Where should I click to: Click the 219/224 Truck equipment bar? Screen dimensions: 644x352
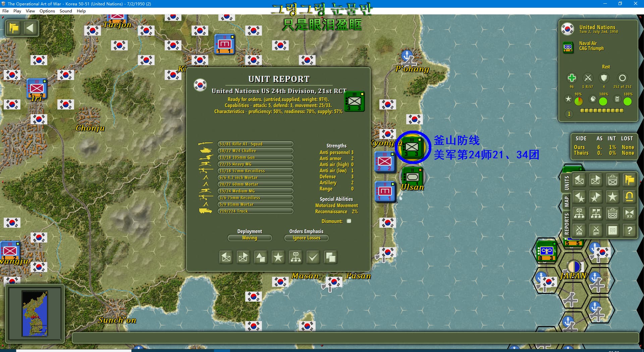(x=255, y=211)
